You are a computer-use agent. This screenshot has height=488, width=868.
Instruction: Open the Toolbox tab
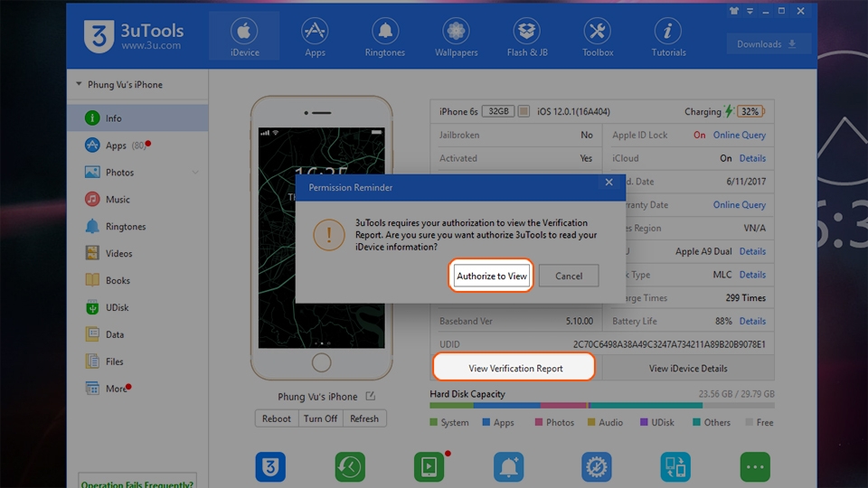pos(598,36)
